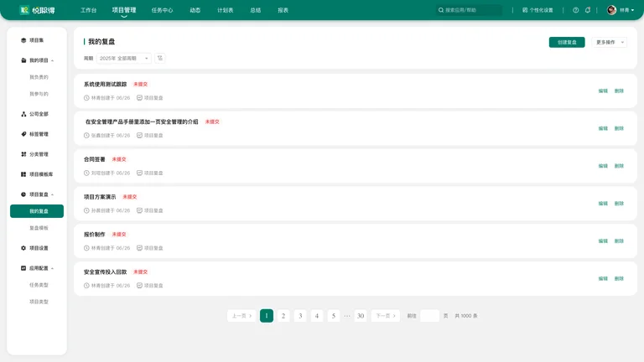The image size is (644, 362).
Task: Click the 未提交 status on 合同签署
Action: click(x=119, y=159)
